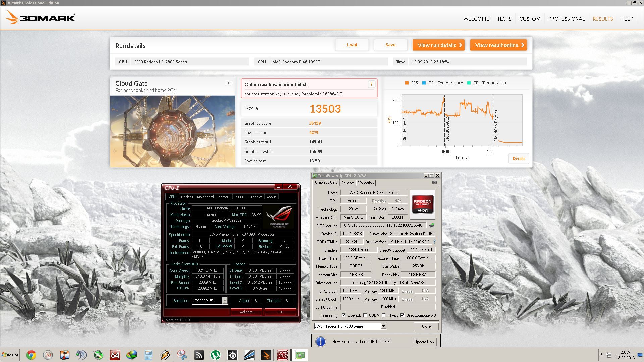Toggle the OpenCL checkbox
644x362 pixels.
[344, 315]
